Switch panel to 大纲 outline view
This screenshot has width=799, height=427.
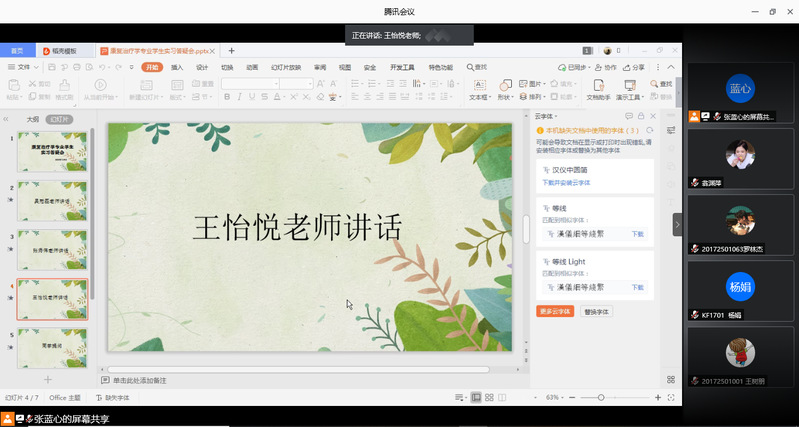point(33,118)
